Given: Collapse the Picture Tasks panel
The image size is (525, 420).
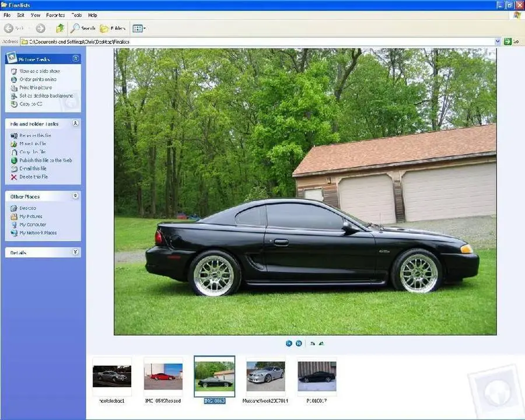Looking at the screenshot, I should (x=76, y=58).
